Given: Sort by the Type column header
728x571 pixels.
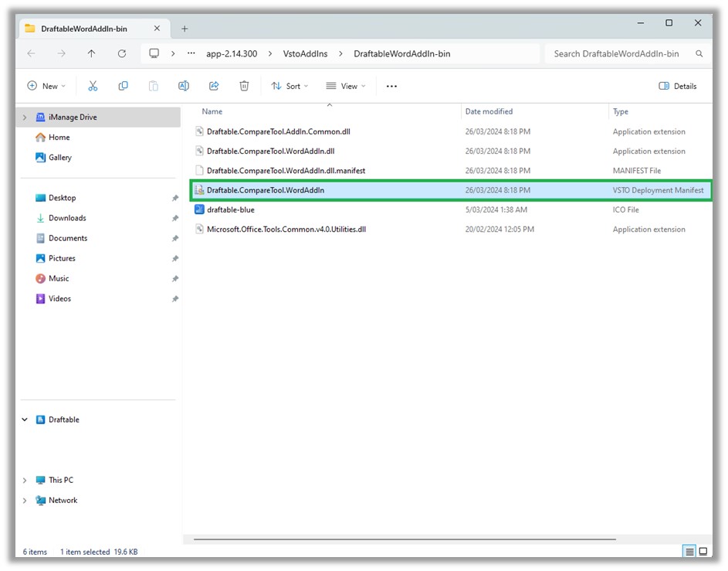Looking at the screenshot, I should point(620,111).
